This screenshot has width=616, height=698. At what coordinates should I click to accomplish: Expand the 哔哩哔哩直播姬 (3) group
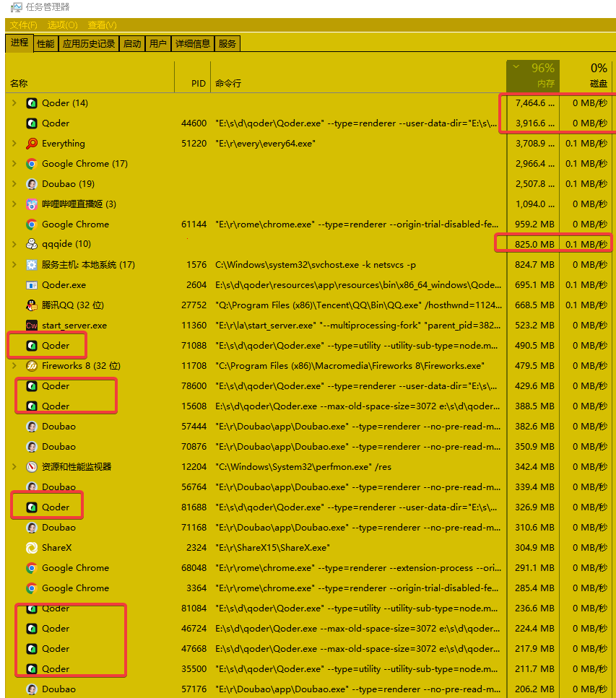(x=14, y=204)
